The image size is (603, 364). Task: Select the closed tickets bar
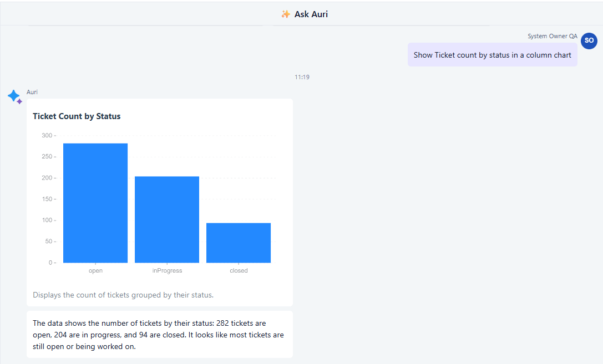(x=239, y=243)
